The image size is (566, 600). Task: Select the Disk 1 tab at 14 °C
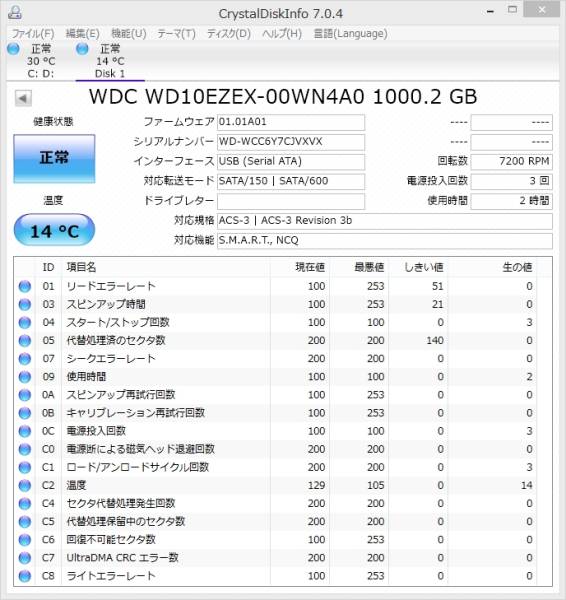tap(110, 61)
